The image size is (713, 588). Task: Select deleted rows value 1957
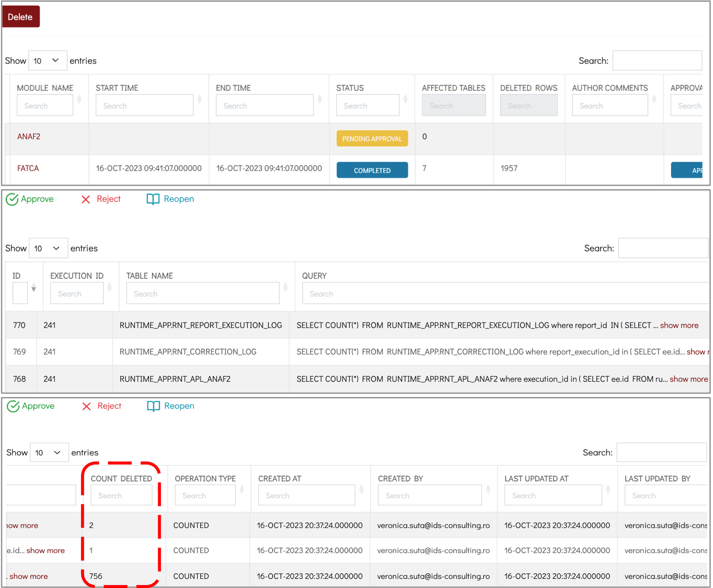tap(509, 168)
